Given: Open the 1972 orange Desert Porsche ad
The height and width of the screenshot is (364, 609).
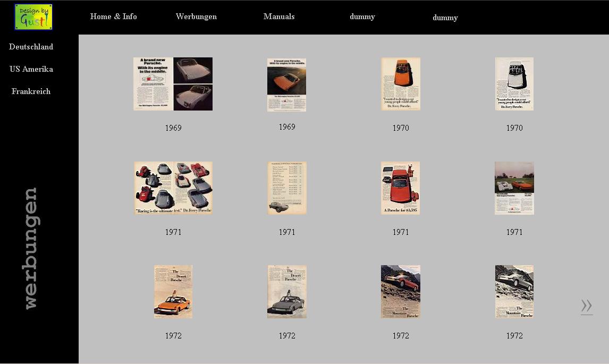Looking at the screenshot, I should point(173,292).
